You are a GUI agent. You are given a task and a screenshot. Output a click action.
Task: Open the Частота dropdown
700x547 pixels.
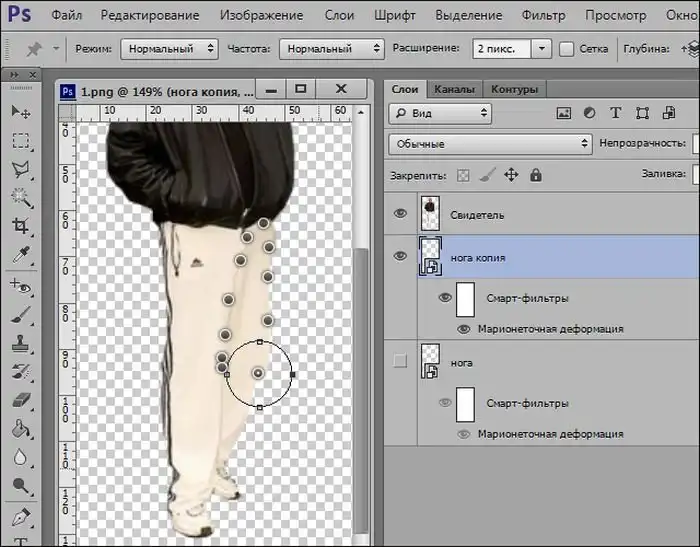pos(331,48)
